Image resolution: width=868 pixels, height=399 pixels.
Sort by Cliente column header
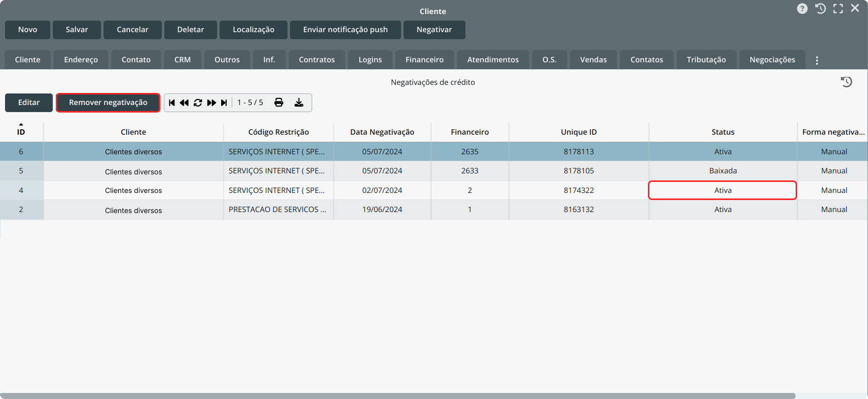133,132
